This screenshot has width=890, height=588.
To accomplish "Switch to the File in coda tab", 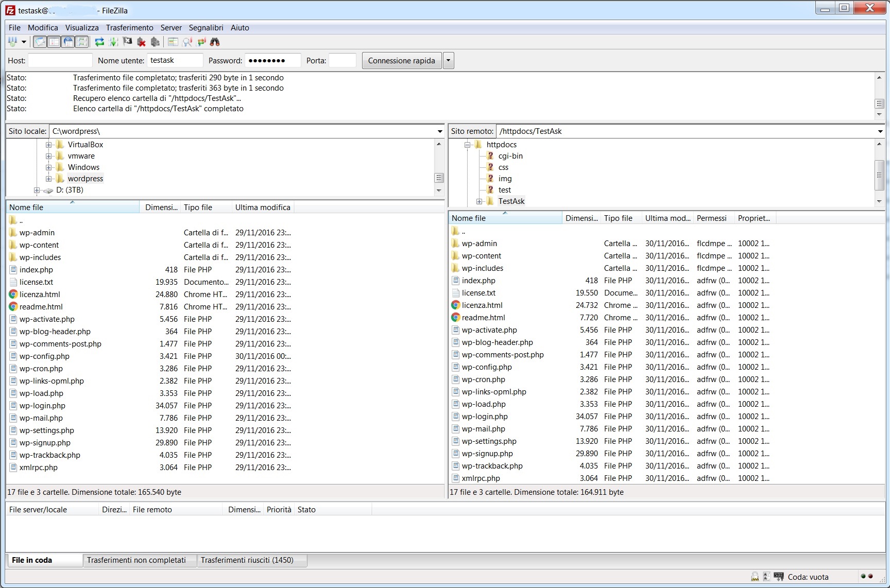I will tap(44, 560).
